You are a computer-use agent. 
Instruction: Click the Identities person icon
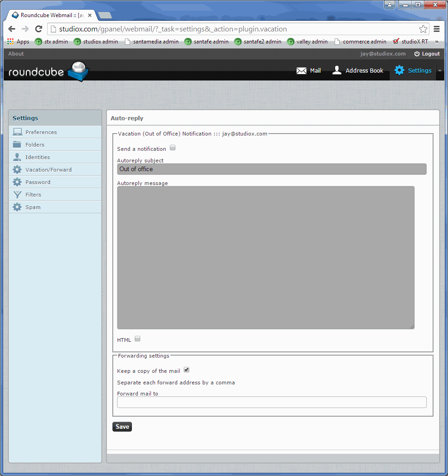[x=18, y=157]
